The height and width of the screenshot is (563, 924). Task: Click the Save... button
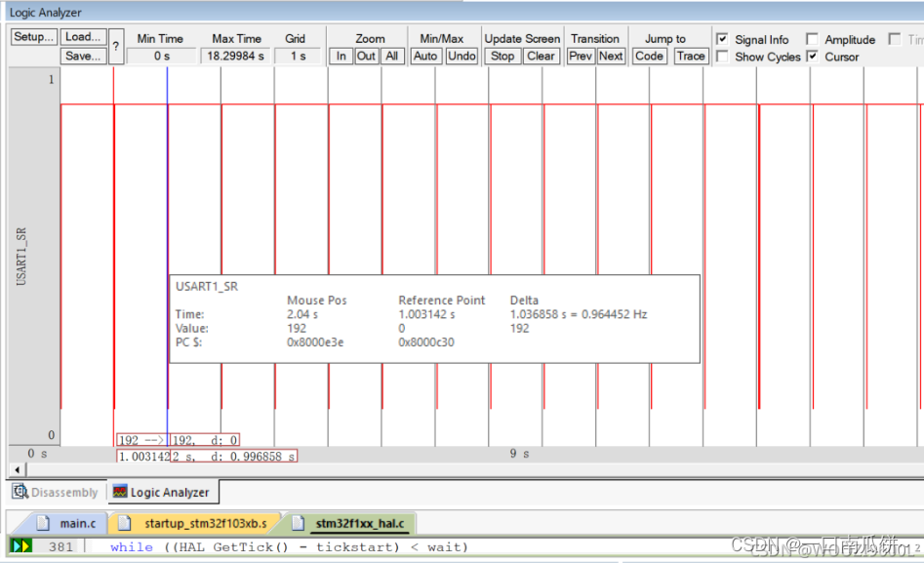(x=84, y=56)
